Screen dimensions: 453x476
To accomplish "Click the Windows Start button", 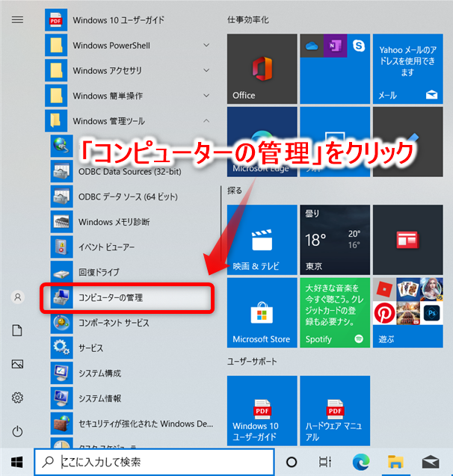I will 16,463.
